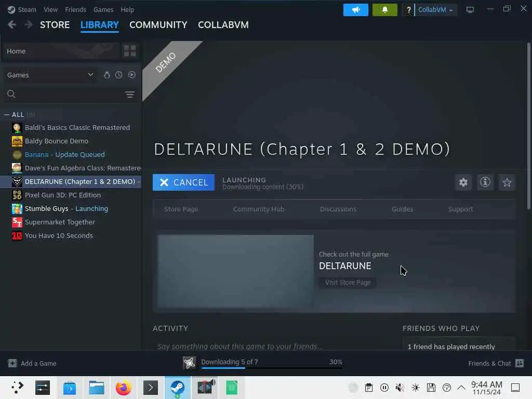Open the file manager on taskbar

[x=97, y=388]
